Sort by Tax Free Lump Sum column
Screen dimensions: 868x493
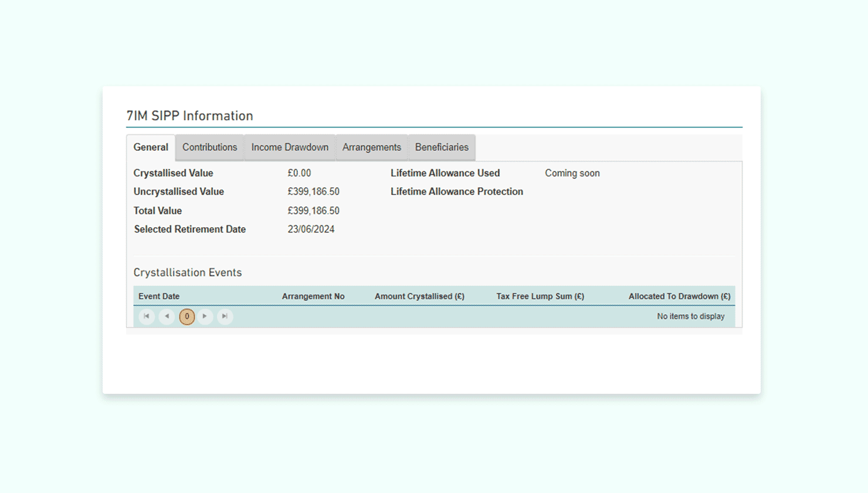540,296
